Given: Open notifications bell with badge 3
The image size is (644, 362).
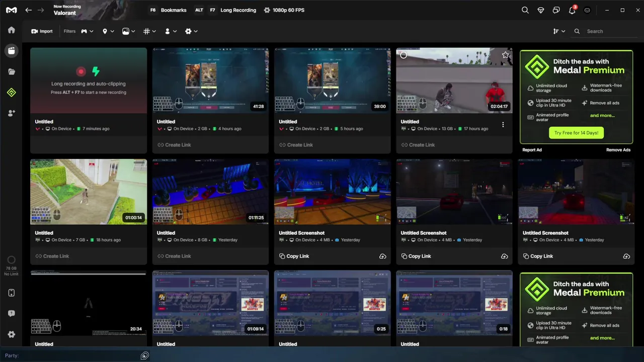Looking at the screenshot, I should pyautogui.click(x=572, y=10).
